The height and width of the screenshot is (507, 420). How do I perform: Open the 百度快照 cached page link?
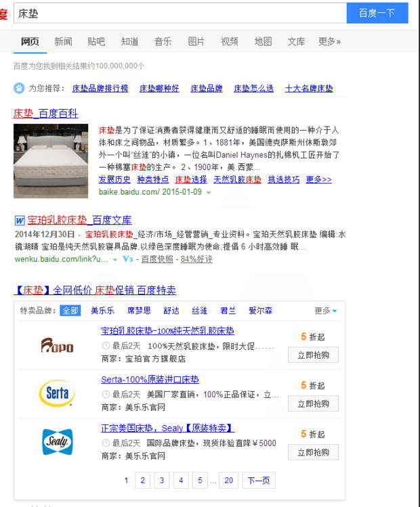click(157, 259)
